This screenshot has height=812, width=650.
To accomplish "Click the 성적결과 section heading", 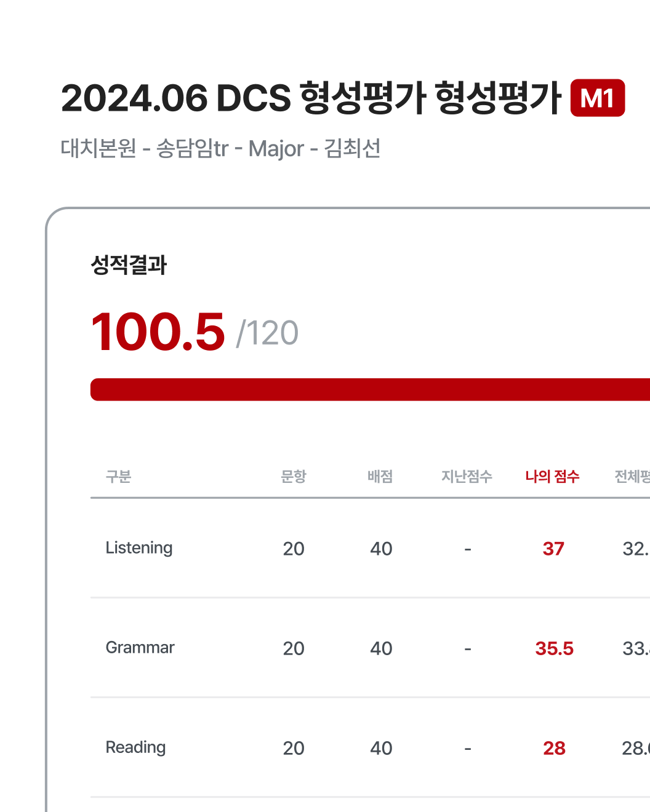I will point(129,265).
